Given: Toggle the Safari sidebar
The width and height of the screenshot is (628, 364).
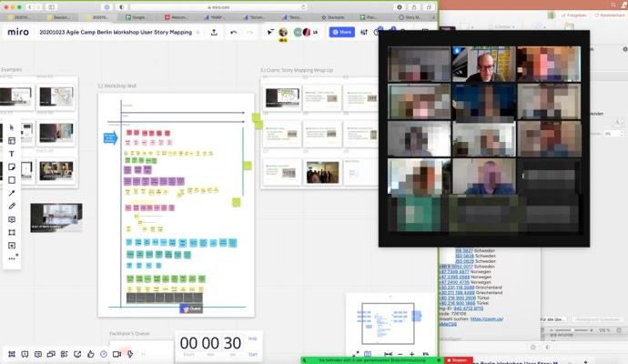Looking at the screenshot, I should point(52,7).
